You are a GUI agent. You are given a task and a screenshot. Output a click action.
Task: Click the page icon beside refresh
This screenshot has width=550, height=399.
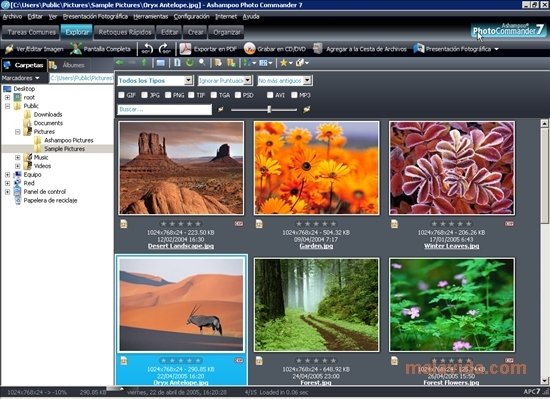point(177,63)
